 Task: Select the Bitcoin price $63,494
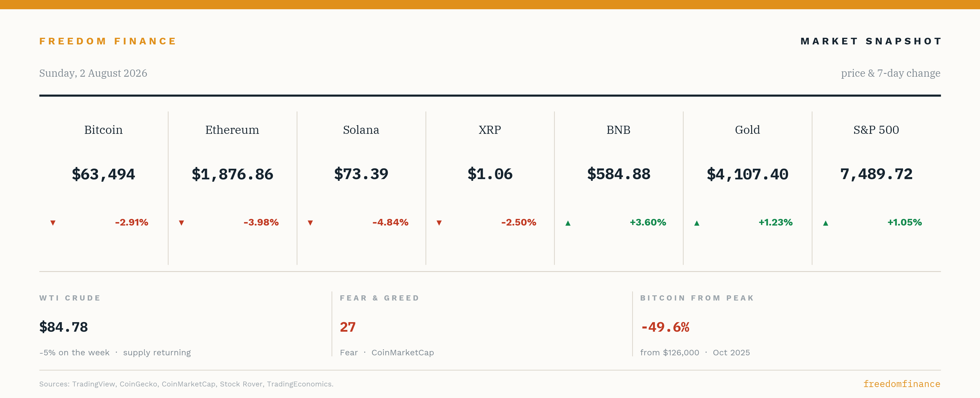coord(103,174)
